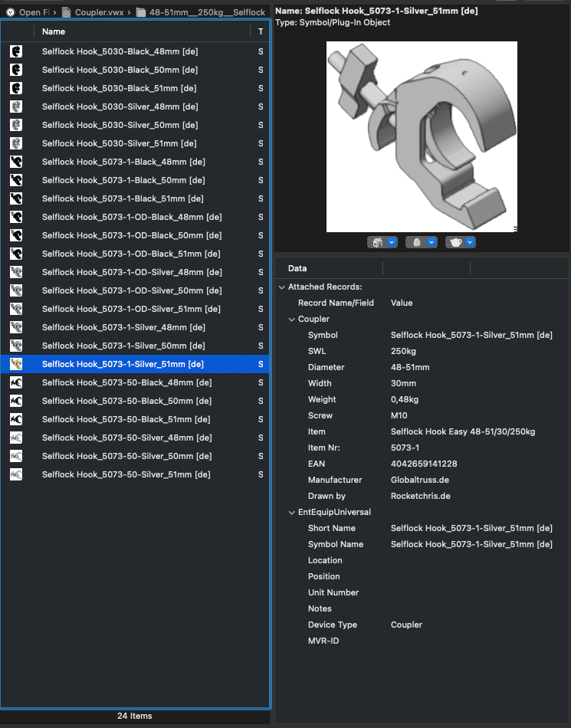The height and width of the screenshot is (728, 571).
Task: Click the Manufacturer value Globaltruss.de
Action: tap(420, 480)
